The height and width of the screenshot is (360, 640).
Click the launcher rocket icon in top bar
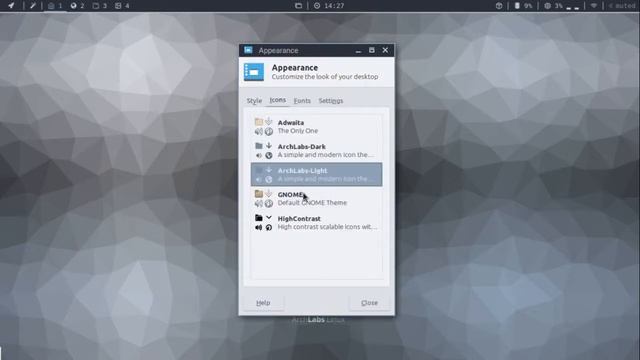(x=11, y=6)
